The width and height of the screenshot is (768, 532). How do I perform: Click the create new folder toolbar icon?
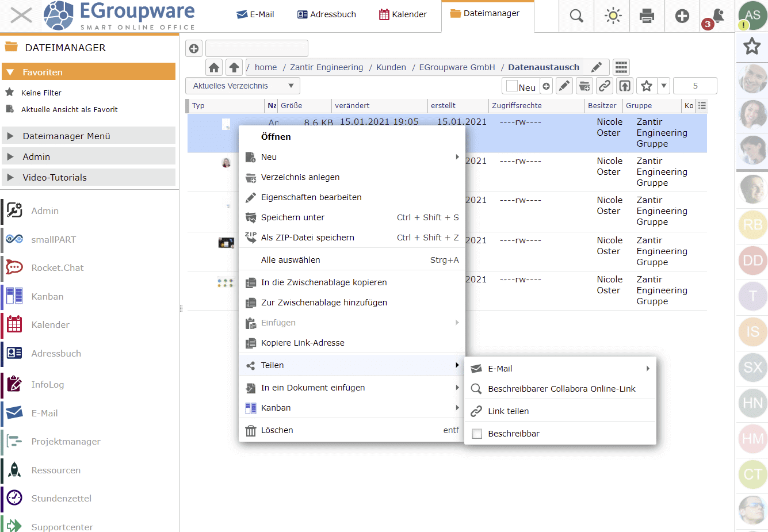click(584, 86)
